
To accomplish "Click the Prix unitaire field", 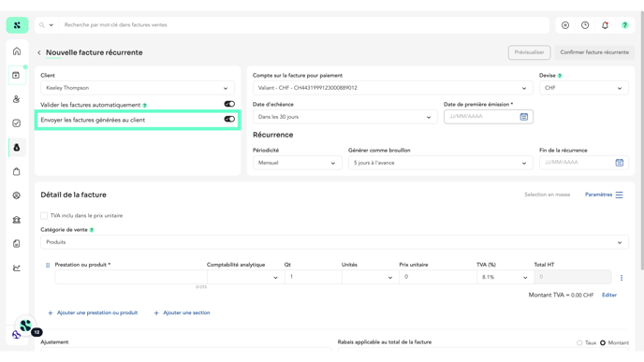I will coord(438,277).
